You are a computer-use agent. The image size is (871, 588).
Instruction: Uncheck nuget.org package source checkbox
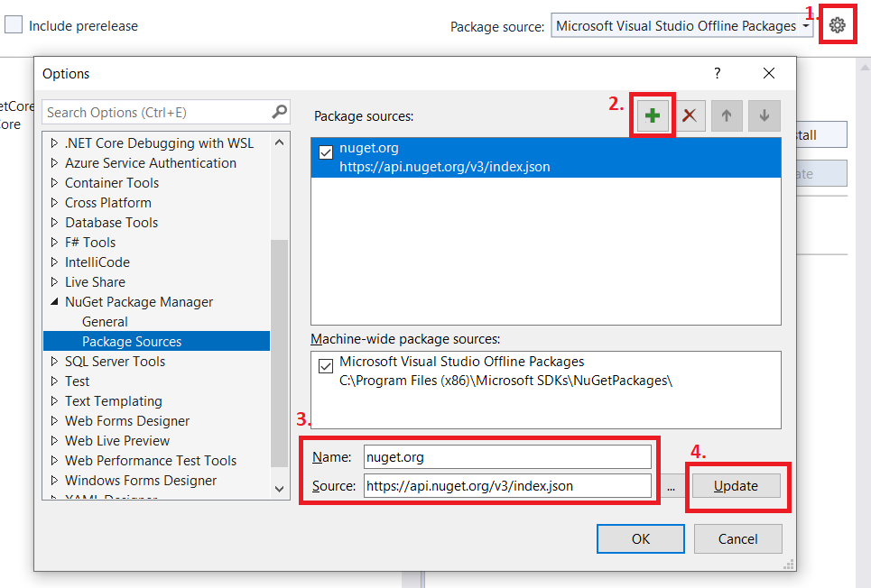tap(326, 152)
